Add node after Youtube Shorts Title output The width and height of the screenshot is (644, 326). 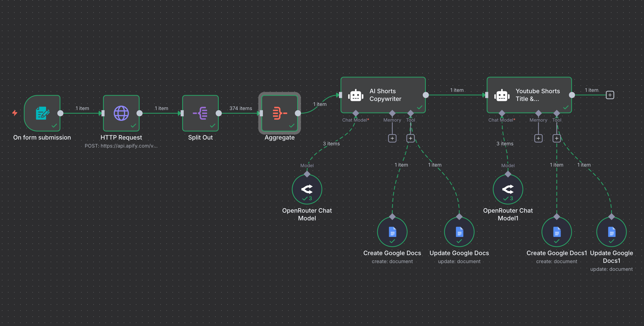click(x=610, y=95)
